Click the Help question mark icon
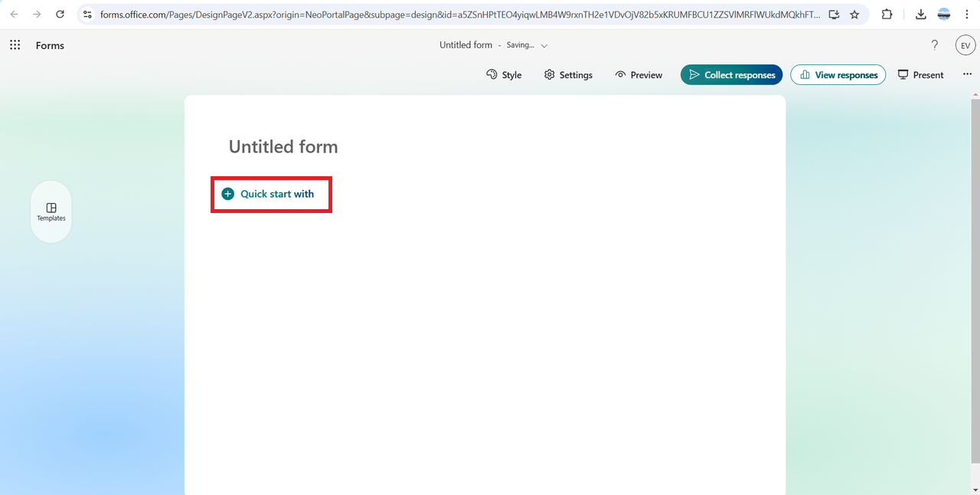Image resolution: width=980 pixels, height=495 pixels. [934, 45]
